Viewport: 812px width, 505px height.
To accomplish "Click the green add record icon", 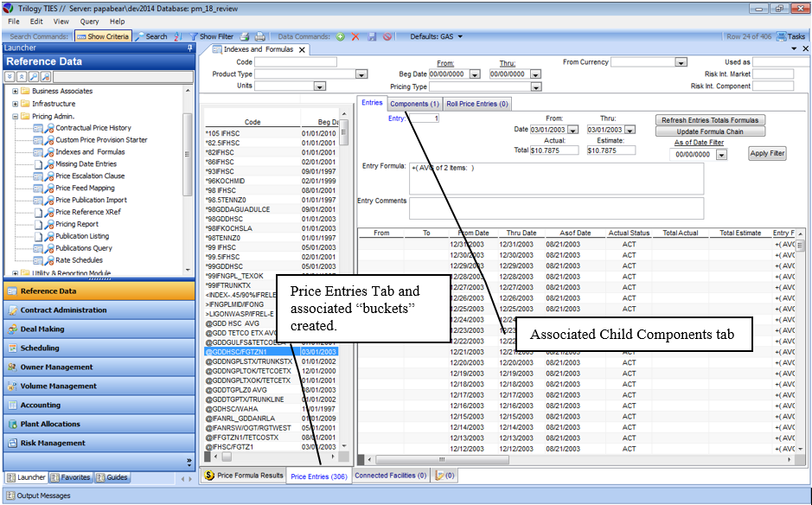I will [x=341, y=37].
